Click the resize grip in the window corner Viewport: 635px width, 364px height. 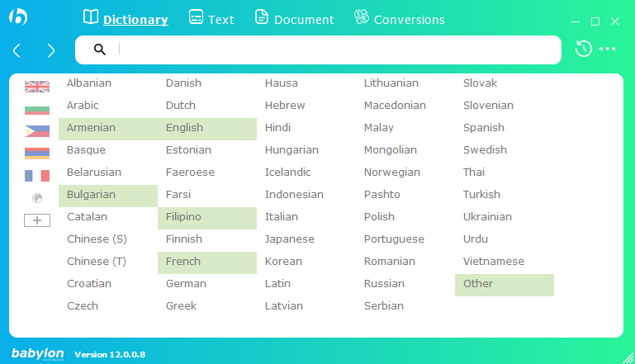tap(628, 357)
